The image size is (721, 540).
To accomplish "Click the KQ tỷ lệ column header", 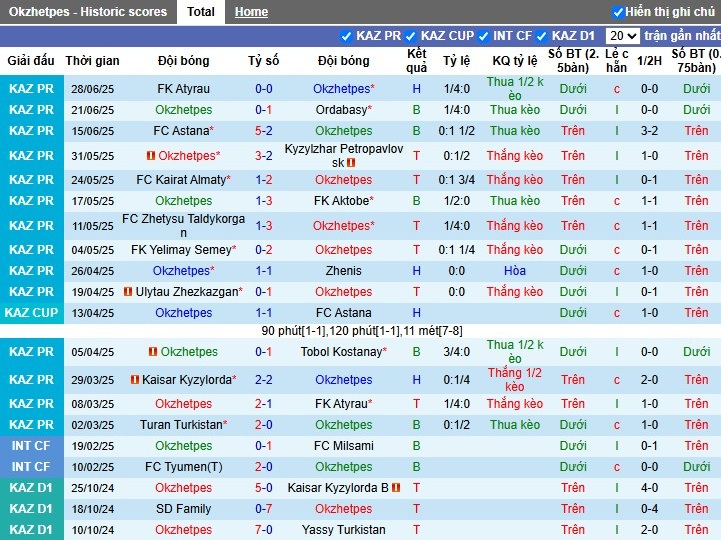I will (x=515, y=61).
